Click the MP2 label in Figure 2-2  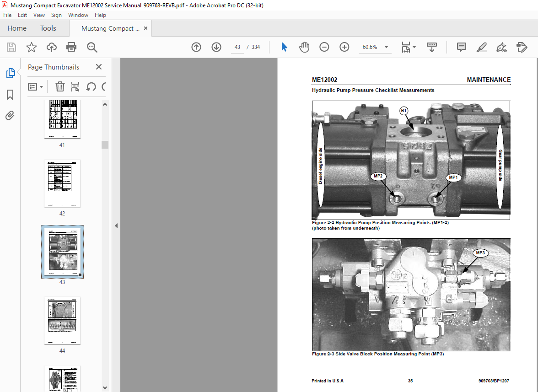click(378, 176)
